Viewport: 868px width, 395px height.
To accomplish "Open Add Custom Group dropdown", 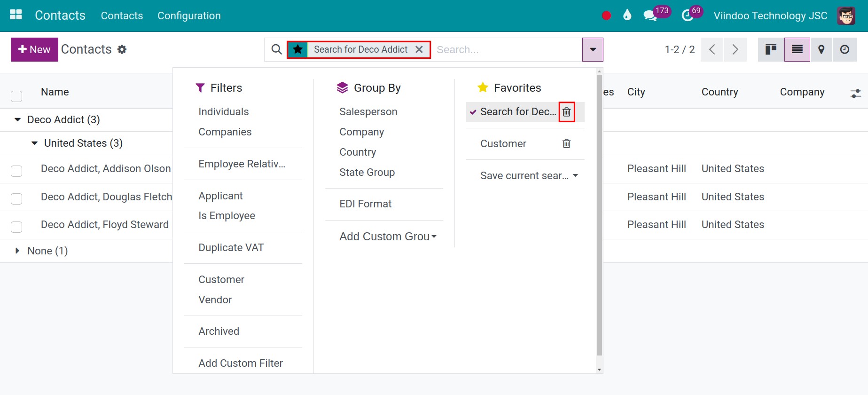I will click(x=388, y=237).
